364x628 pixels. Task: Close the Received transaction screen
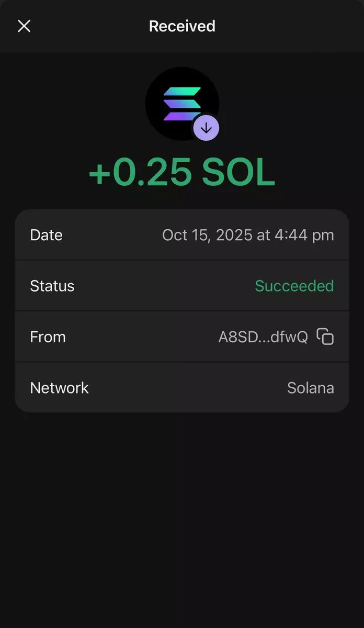pyautogui.click(x=24, y=26)
